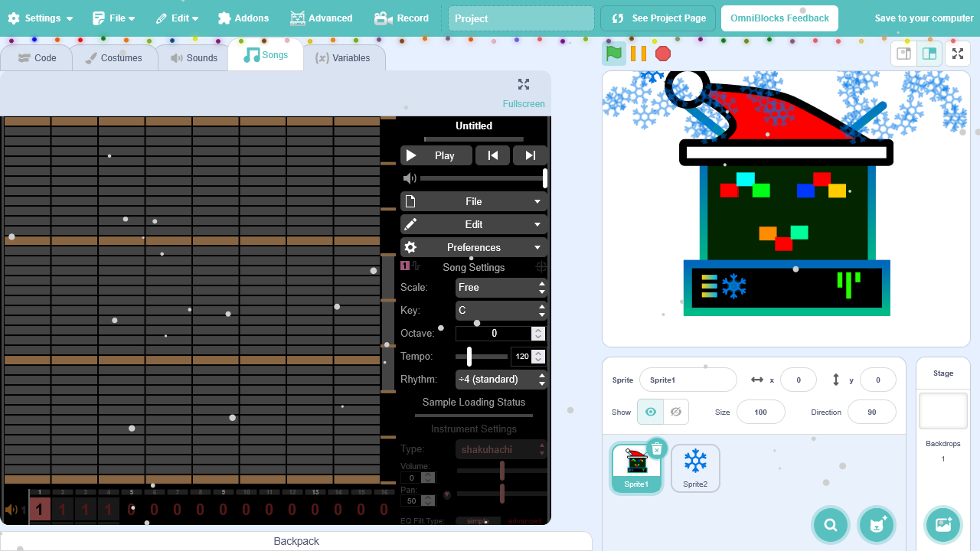Open the Preferences dropdown
Screen dimensions: 980x551
click(x=474, y=247)
